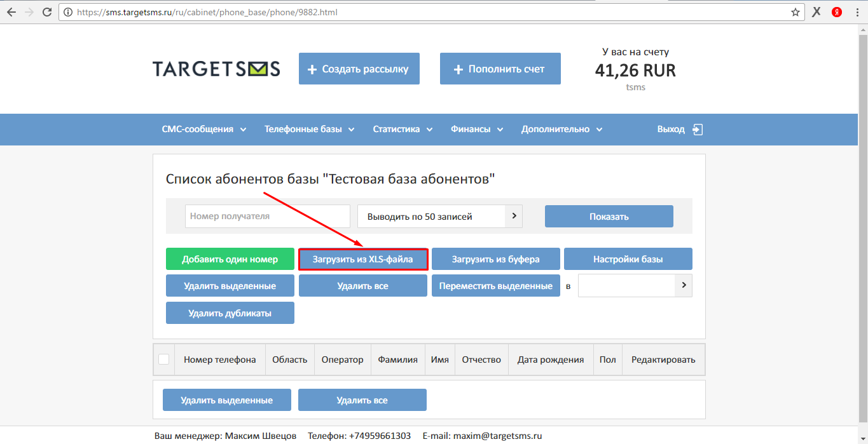The width and height of the screenshot is (868, 444).
Task: Expand the Дополнительно menu
Action: tap(562, 129)
